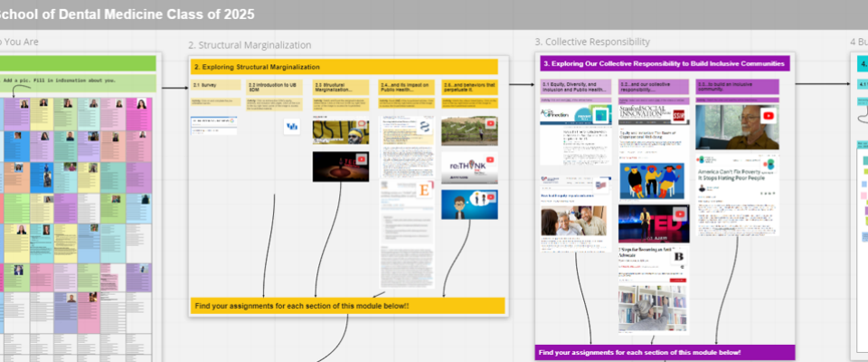Play the cartoon man animation video
Screen dimensions: 868x362
click(468, 205)
